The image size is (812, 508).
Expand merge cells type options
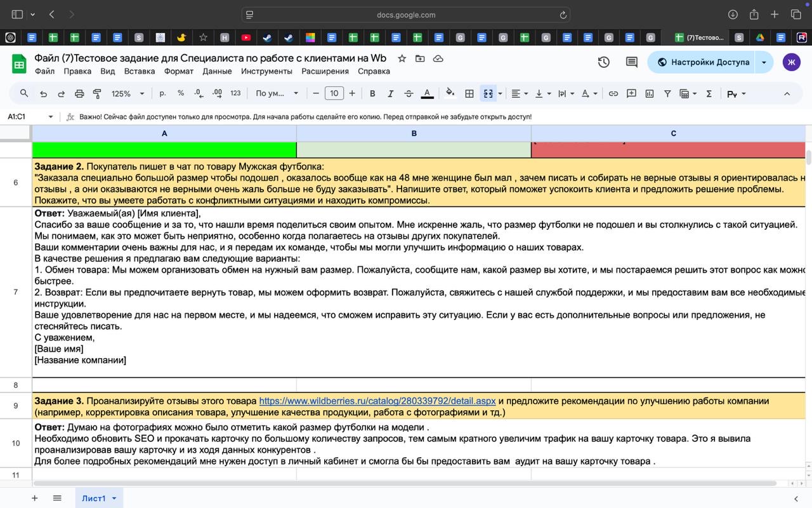click(500, 93)
